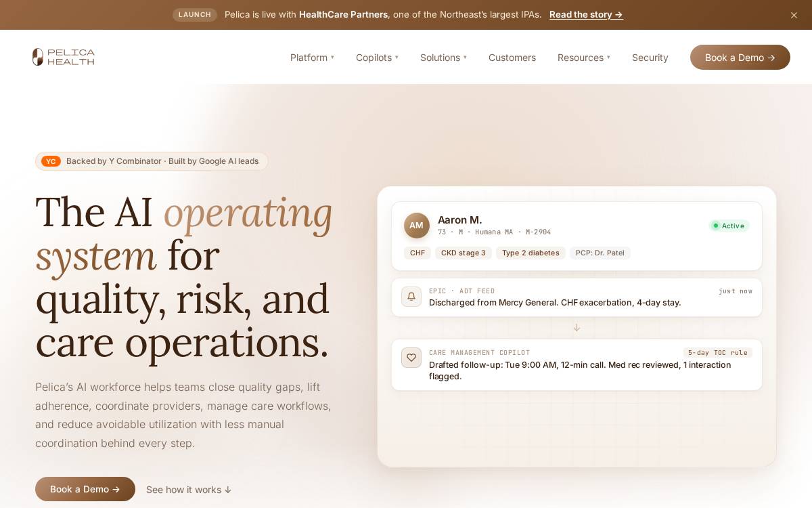Click the HealthCare Partners text in banner
Screen dimensions: 812x508
343,14
